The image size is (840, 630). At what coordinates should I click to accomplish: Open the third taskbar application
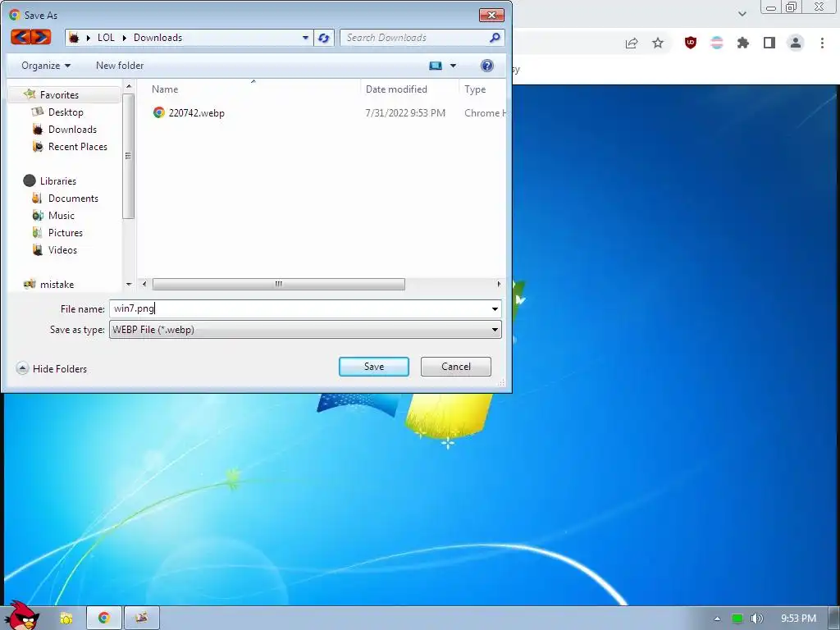[141, 618]
